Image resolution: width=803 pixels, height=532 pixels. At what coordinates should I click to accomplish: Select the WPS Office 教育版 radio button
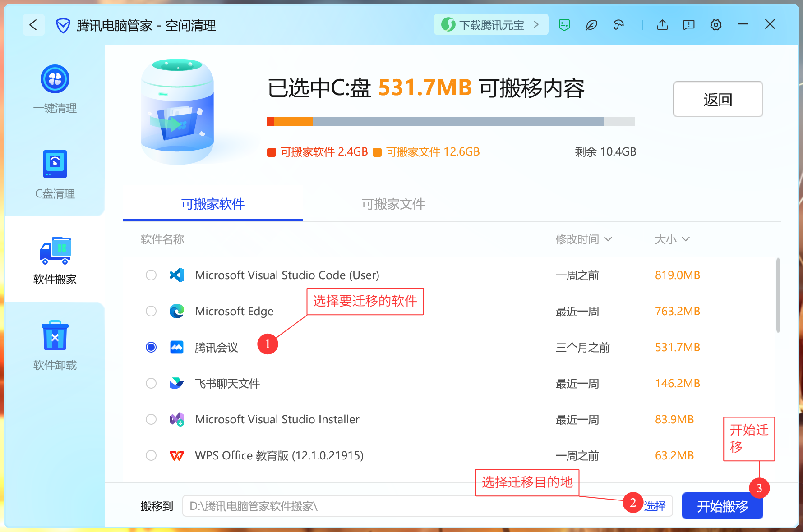(151, 455)
